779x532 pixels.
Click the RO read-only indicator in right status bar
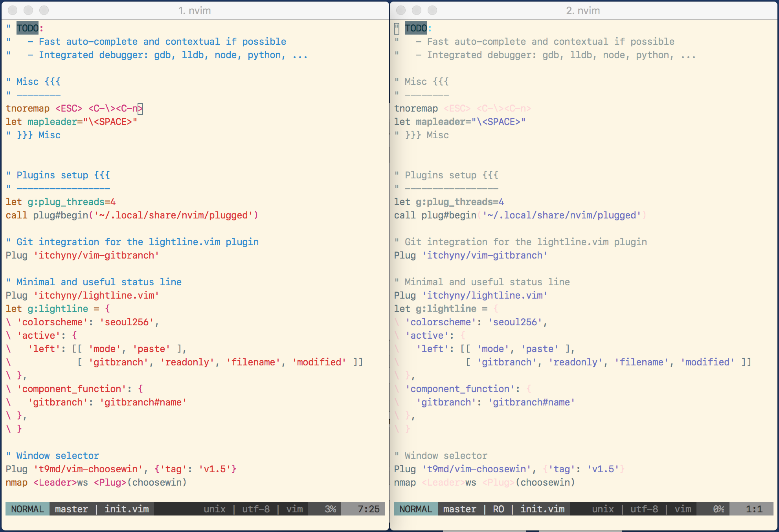(498, 509)
